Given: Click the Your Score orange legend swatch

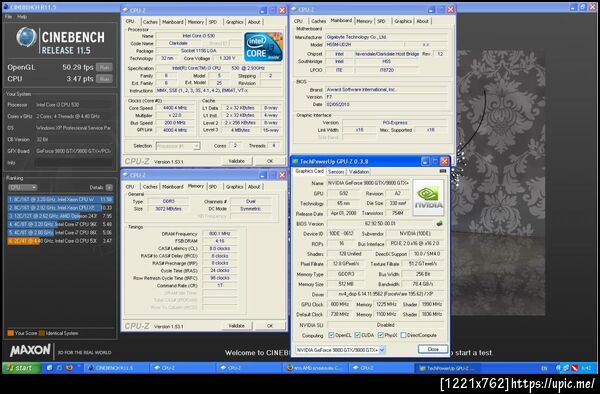Looking at the screenshot, I should pos(10,333).
